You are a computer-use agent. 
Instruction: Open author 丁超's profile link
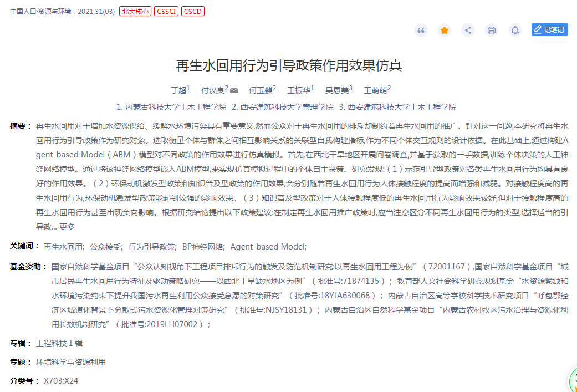(178, 90)
